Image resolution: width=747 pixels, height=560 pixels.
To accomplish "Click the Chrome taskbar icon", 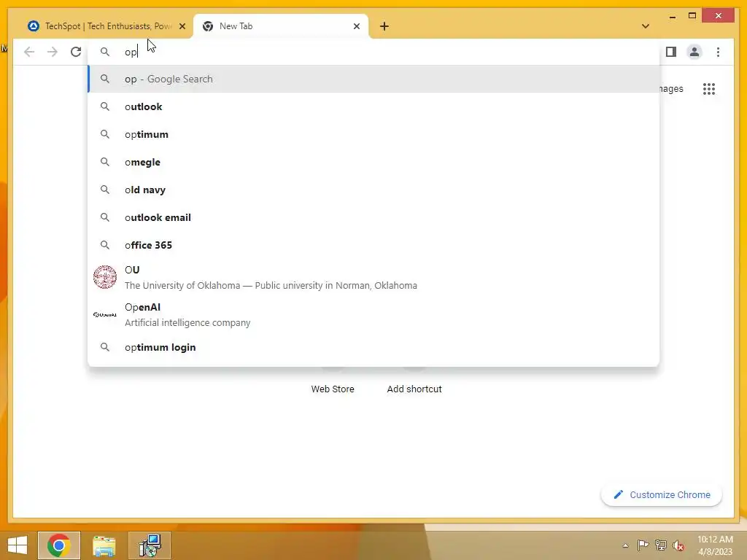I will [59, 545].
